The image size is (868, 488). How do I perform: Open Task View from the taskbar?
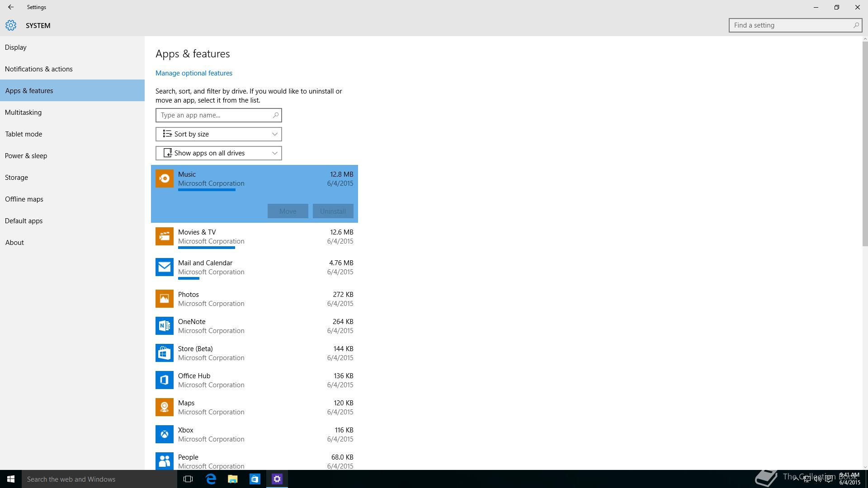(x=188, y=479)
